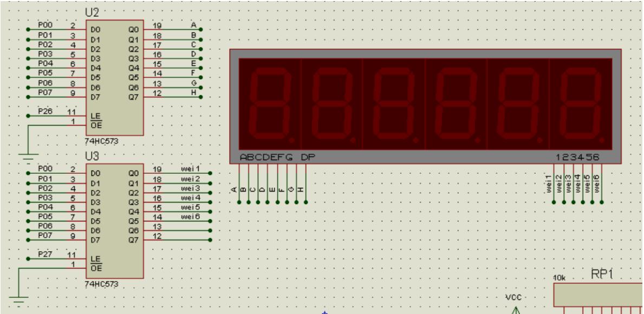Viewport: 644px width, 314px height.
Task: Select the A net label on U2's Q0 output
Action: click(x=193, y=25)
